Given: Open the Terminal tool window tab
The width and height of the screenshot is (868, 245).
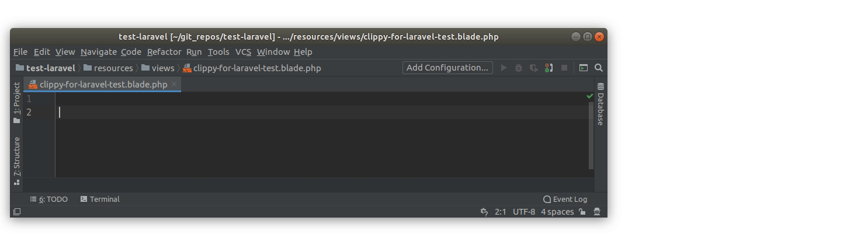Looking at the screenshot, I should [100, 199].
